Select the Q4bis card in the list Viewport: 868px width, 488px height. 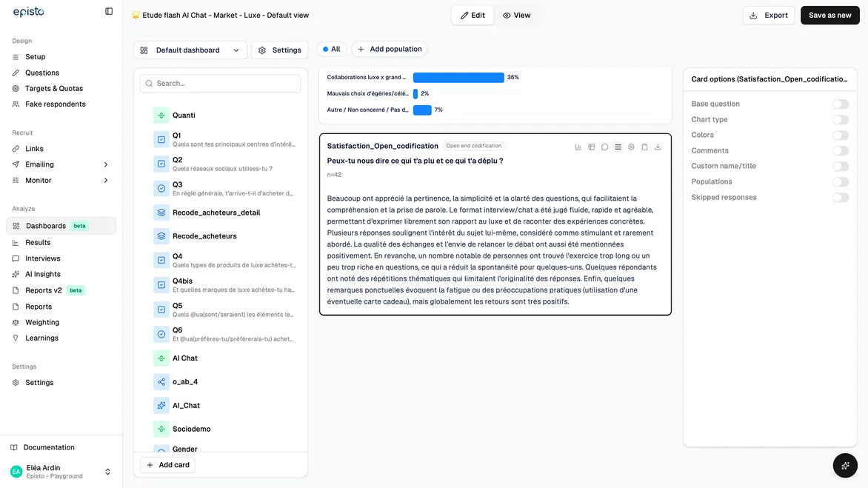click(x=221, y=285)
